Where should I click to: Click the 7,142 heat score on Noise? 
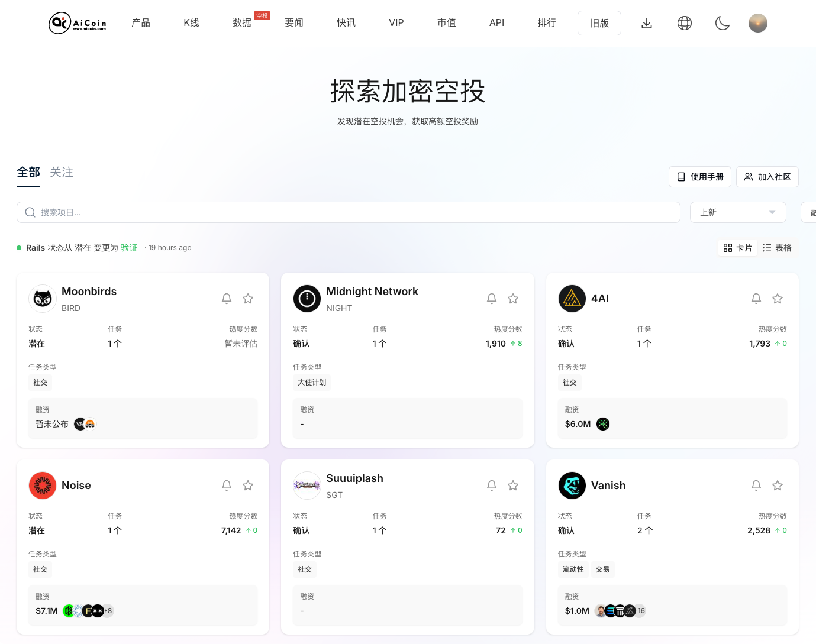[x=231, y=530]
